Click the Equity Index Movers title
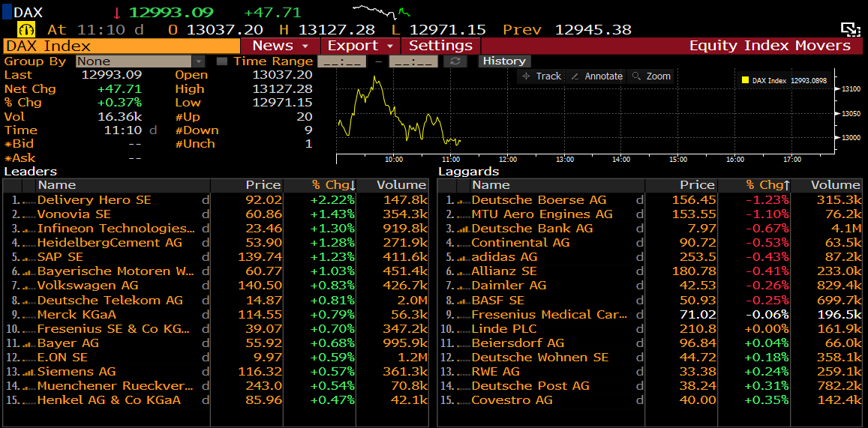The height and width of the screenshot is (428, 868). [770, 46]
